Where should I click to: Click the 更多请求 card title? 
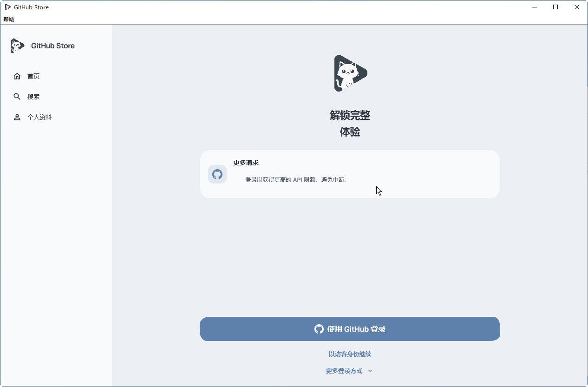click(x=246, y=163)
